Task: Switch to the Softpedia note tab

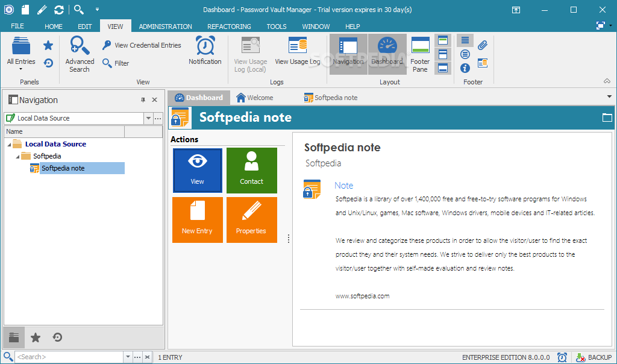Action: click(331, 98)
